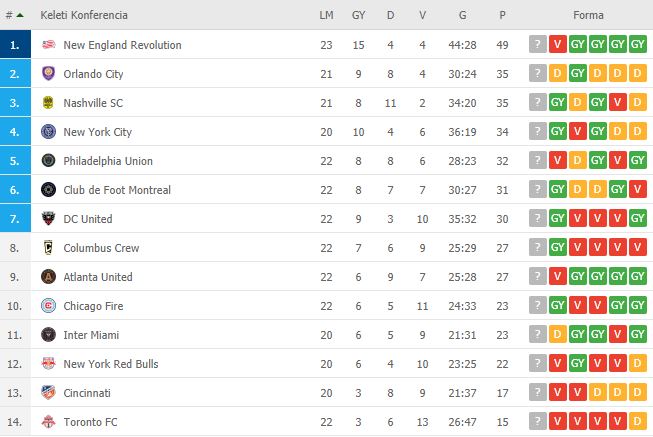
Task: Click the Forma column header
Action: [588, 15]
